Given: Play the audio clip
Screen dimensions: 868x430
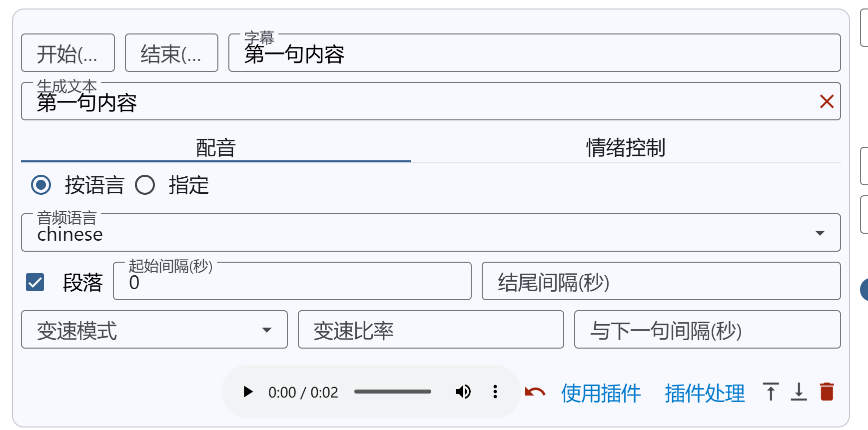Looking at the screenshot, I should 248,392.
